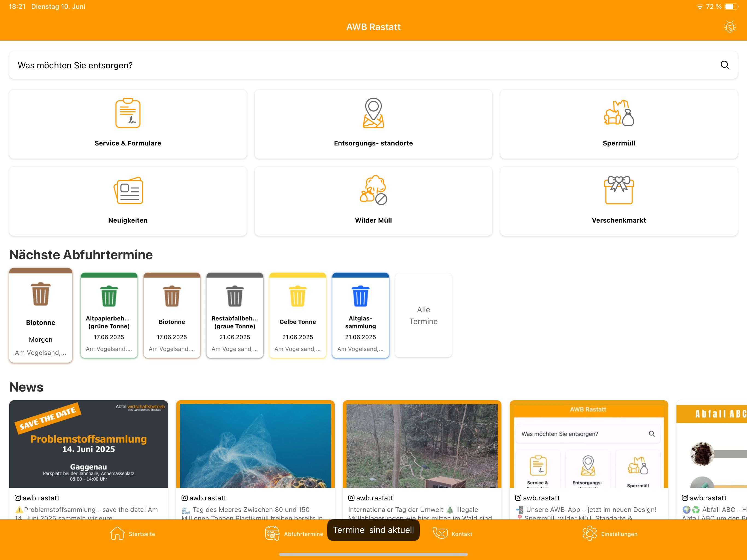Select the Entsorgungs- standorte label

coord(373,143)
